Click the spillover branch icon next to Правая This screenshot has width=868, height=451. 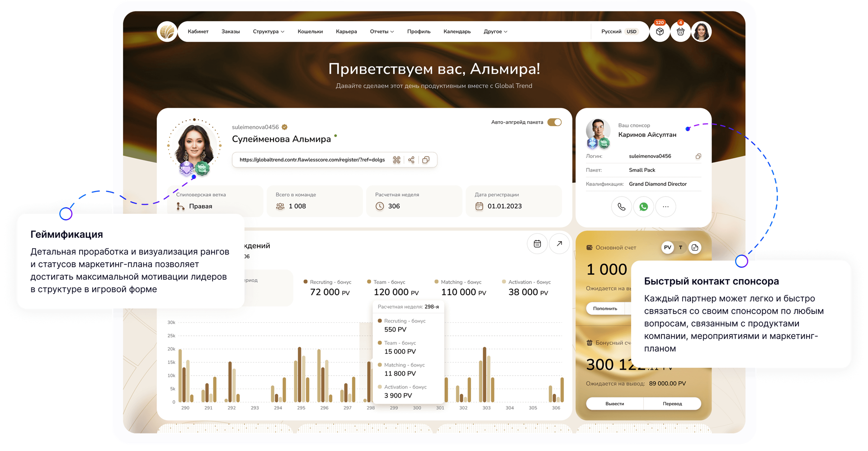click(x=180, y=206)
